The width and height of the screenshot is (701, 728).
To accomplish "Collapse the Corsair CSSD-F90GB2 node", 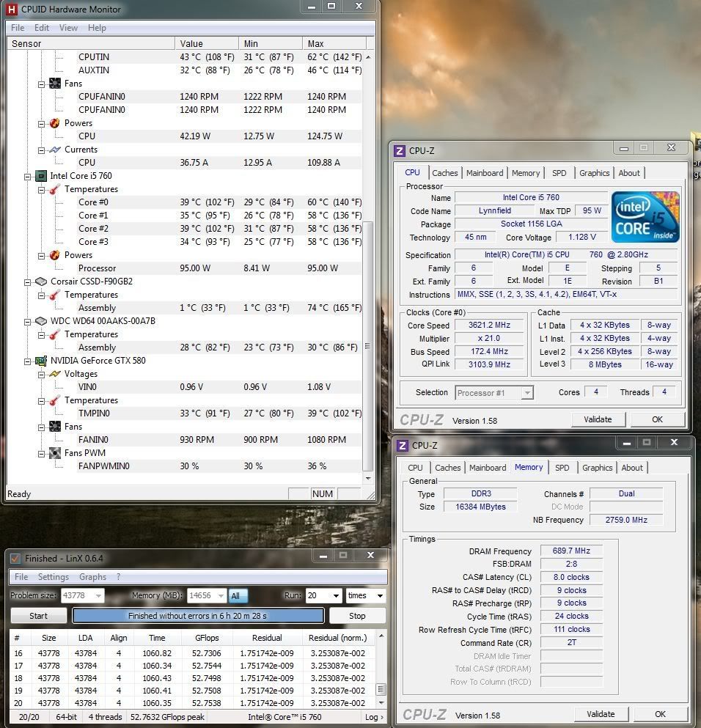I will [x=27, y=282].
